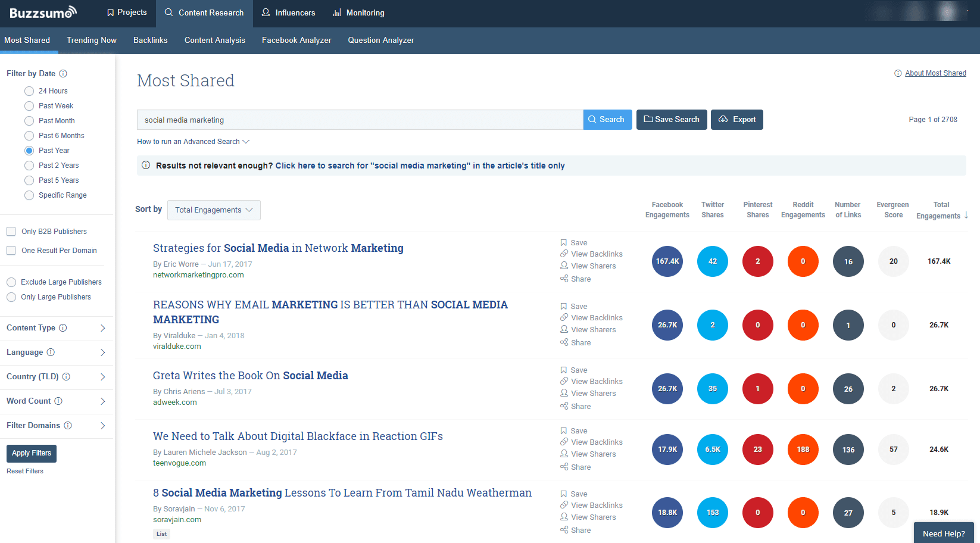Enable Only B2B Publishers checkbox

coord(11,232)
